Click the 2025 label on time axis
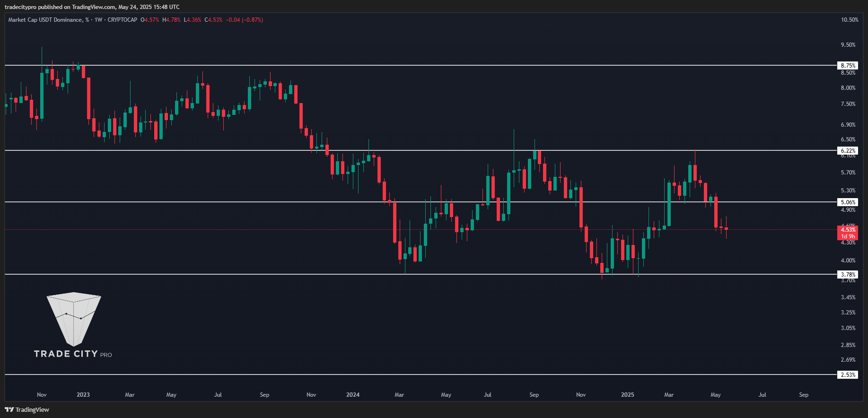The image size is (868, 418). [x=628, y=395]
